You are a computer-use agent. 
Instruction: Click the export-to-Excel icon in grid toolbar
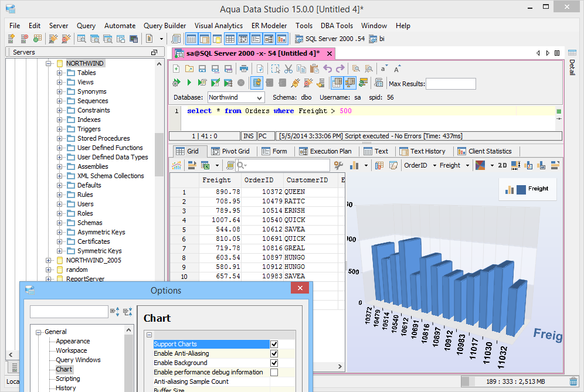tap(205, 165)
